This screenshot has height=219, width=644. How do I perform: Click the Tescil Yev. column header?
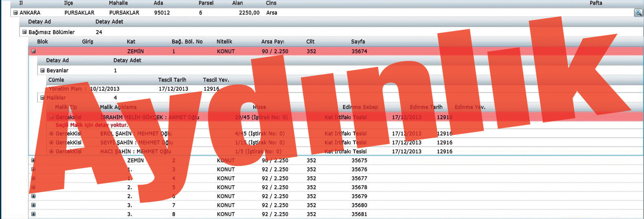(x=216, y=80)
